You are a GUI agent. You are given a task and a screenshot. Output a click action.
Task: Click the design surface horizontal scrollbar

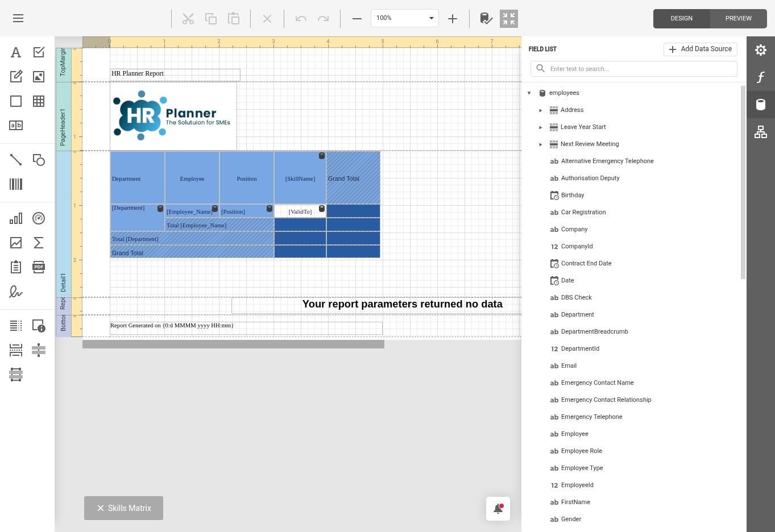(233, 344)
